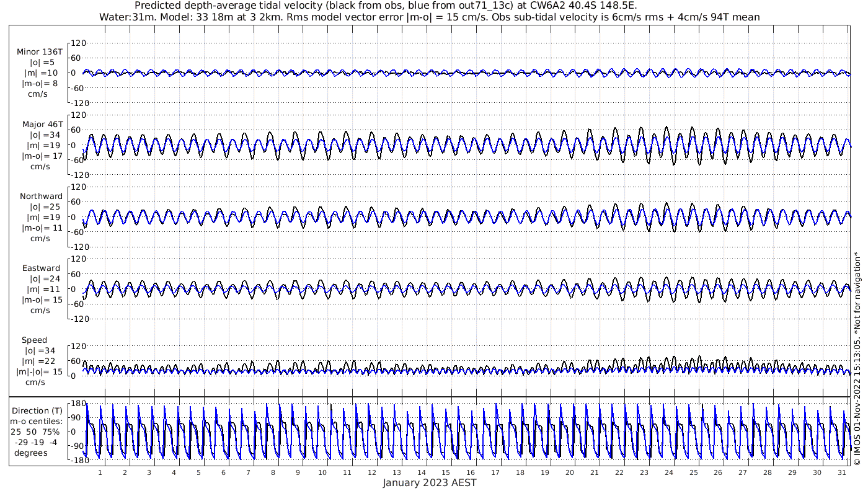Click the day 1 label on the date axis
Screen dimensions: 868x496
click(100, 472)
